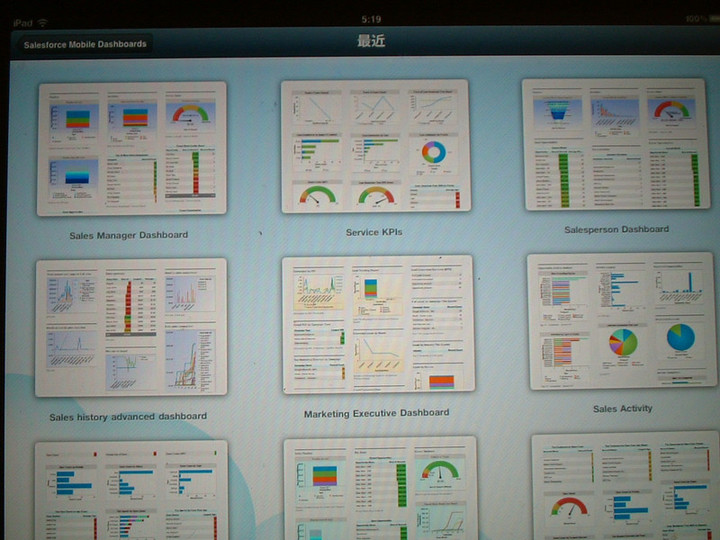The image size is (720, 540).
Task: Tap the 5:19 clock in status bar
Action: (371, 19)
